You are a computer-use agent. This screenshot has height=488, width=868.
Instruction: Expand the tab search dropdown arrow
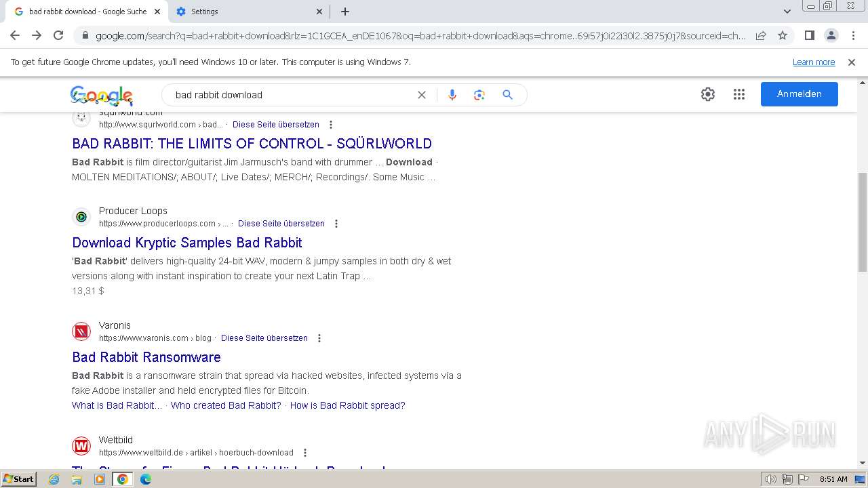coord(787,12)
